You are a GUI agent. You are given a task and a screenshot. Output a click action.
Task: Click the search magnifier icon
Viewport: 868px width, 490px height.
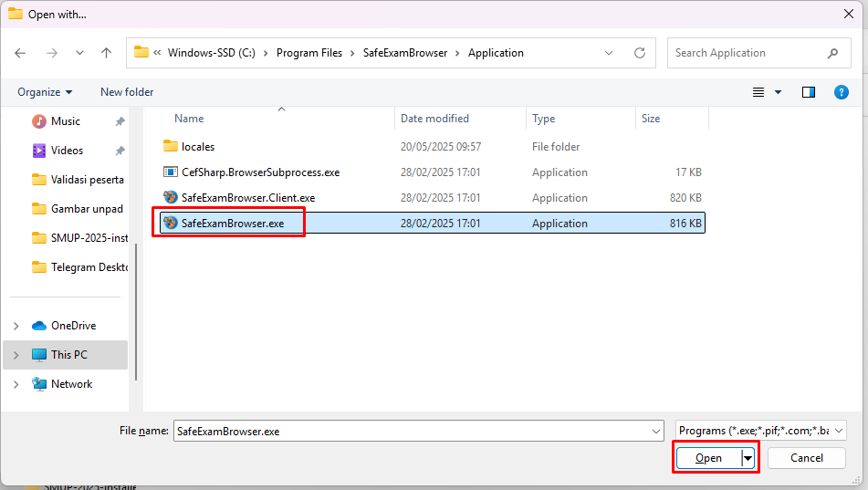pyautogui.click(x=833, y=53)
